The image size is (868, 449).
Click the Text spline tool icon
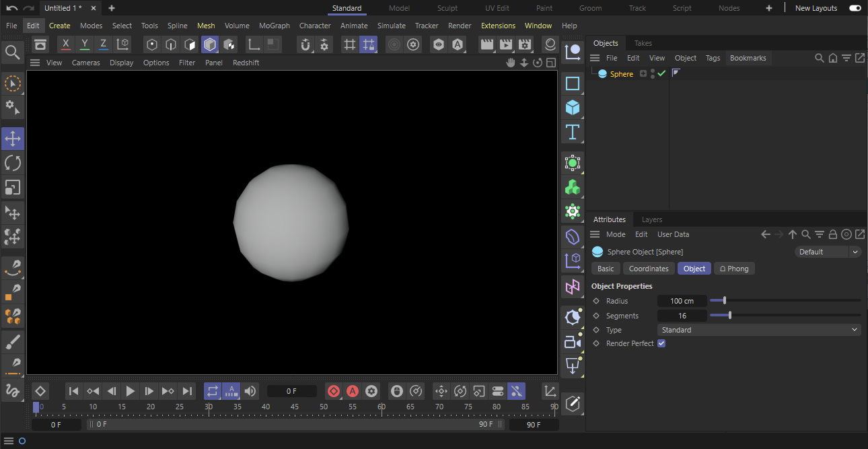click(573, 132)
